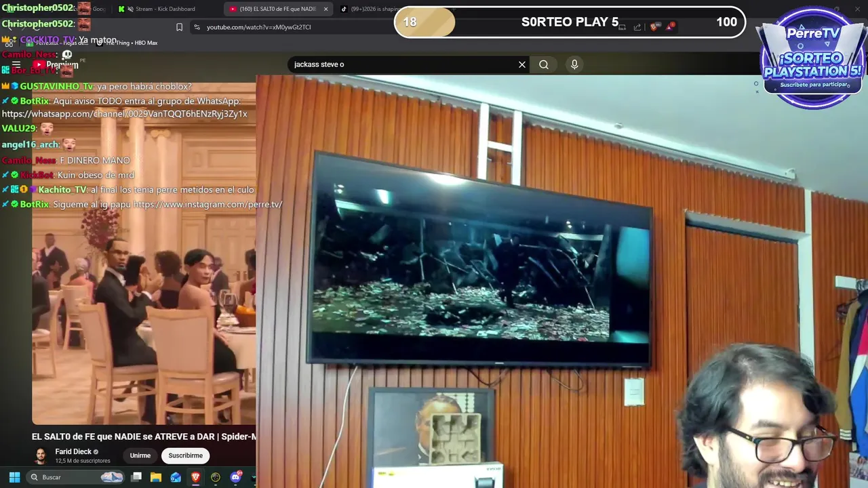The height and width of the screenshot is (488, 868).
Task: Open the green circular app on taskbar
Action: click(216, 477)
